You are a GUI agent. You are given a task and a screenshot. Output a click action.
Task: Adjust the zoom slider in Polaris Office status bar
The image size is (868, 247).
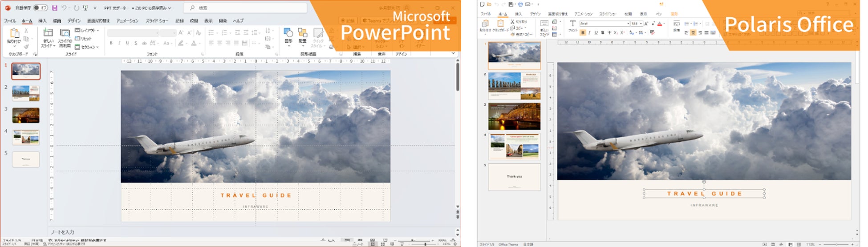pyautogui.click(x=836, y=244)
